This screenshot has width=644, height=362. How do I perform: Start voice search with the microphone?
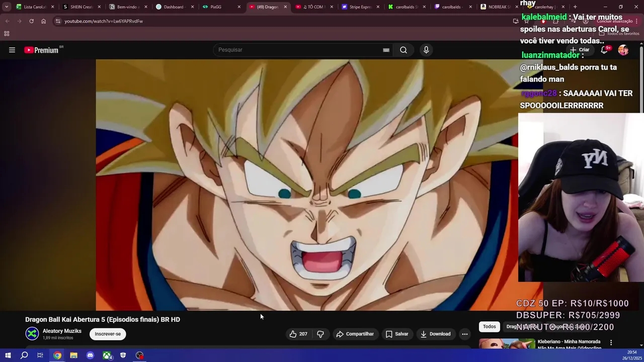[426, 50]
